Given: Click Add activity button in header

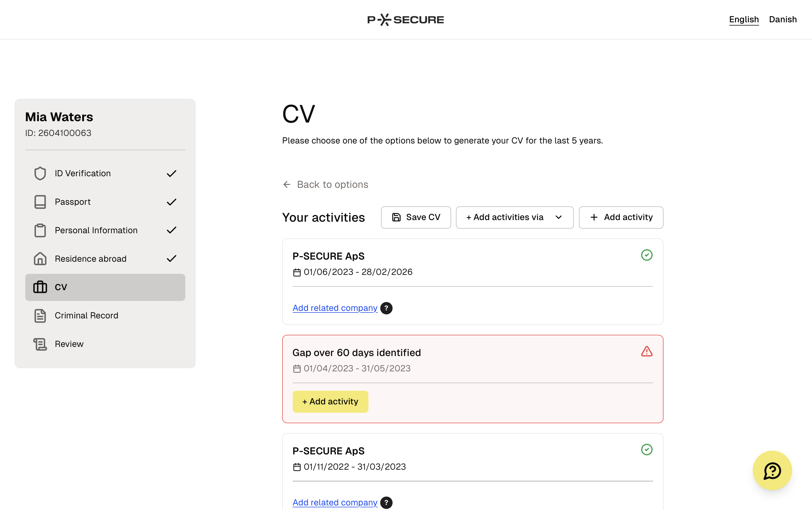Looking at the screenshot, I should [x=621, y=217].
